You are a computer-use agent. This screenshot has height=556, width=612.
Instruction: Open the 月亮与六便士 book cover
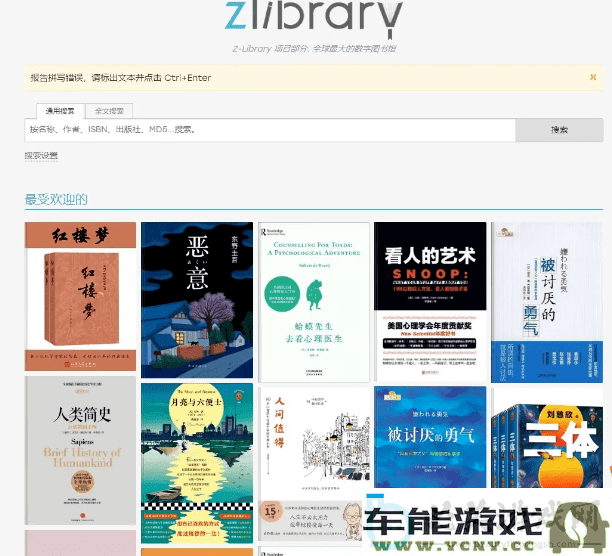pyautogui.click(x=197, y=463)
